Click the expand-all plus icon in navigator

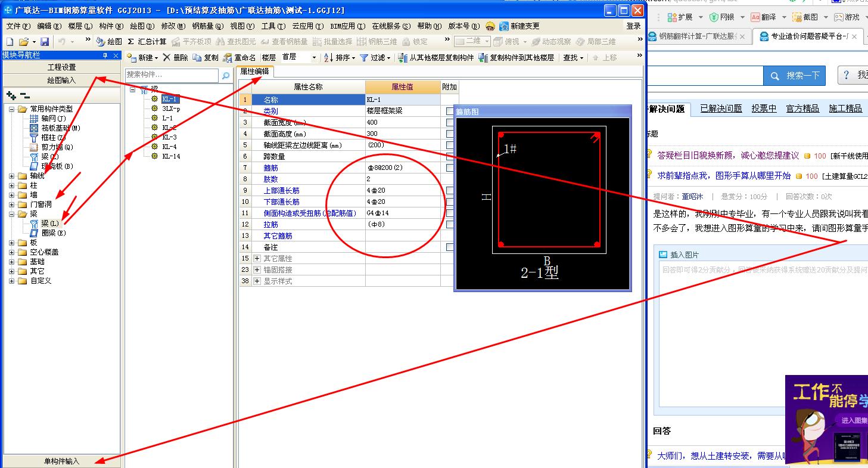(x=11, y=95)
